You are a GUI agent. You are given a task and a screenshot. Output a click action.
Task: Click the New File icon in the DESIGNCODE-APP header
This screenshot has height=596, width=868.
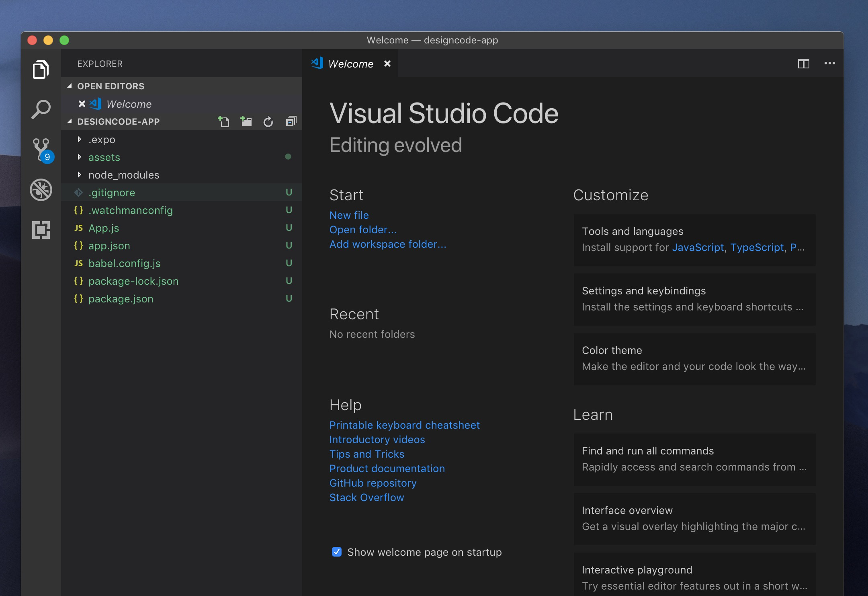point(223,121)
